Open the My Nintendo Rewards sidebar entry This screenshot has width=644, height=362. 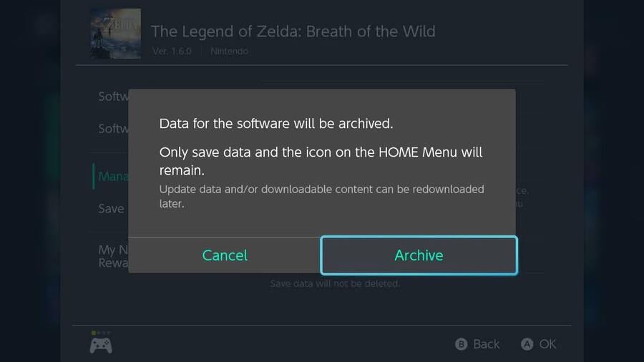click(113, 256)
